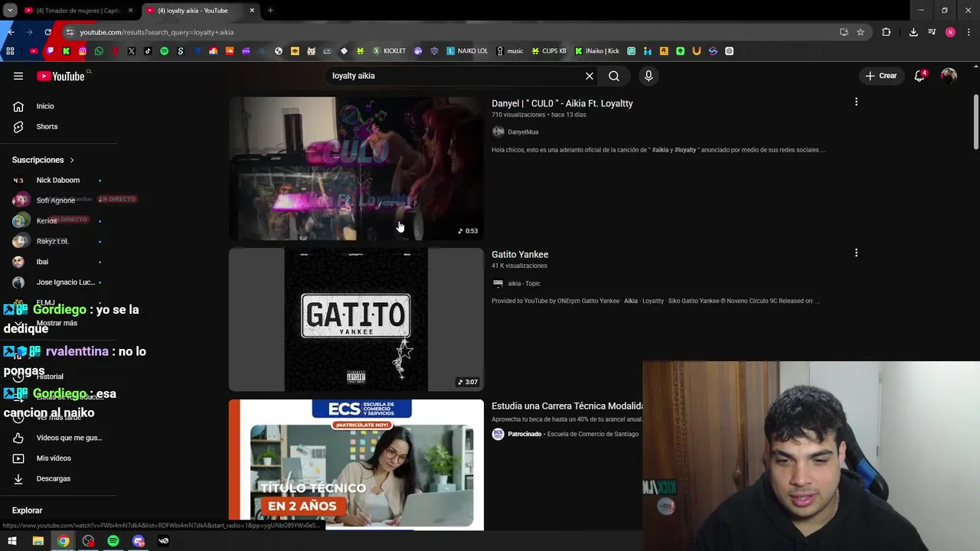Open the Chrome profile avatar
980x551 pixels.
(x=950, y=32)
